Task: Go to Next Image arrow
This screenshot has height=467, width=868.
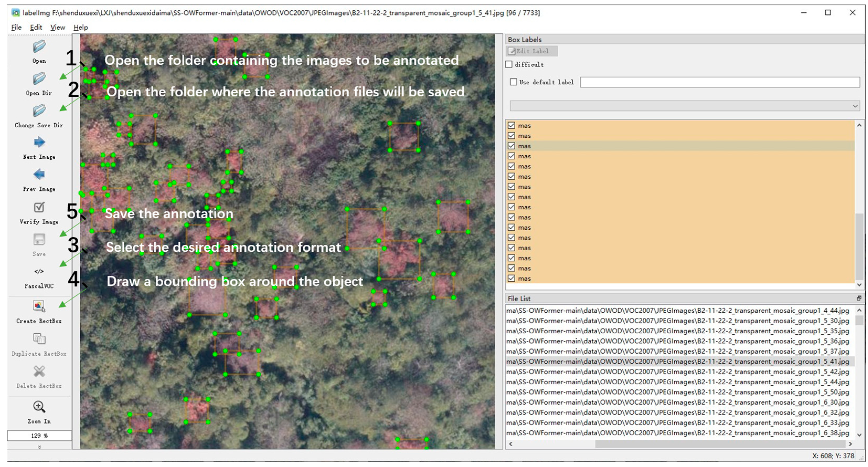Action: point(39,142)
